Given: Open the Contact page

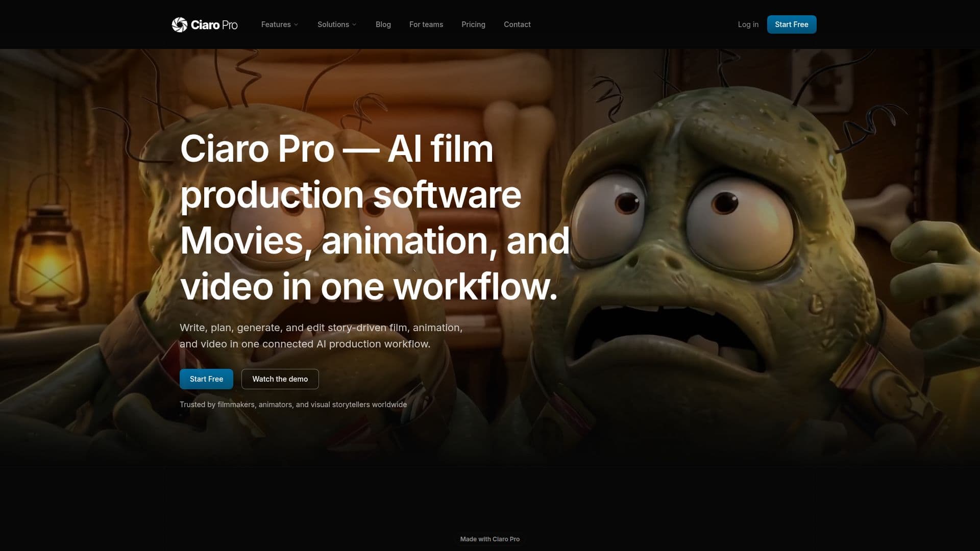Looking at the screenshot, I should pos(517,24).
